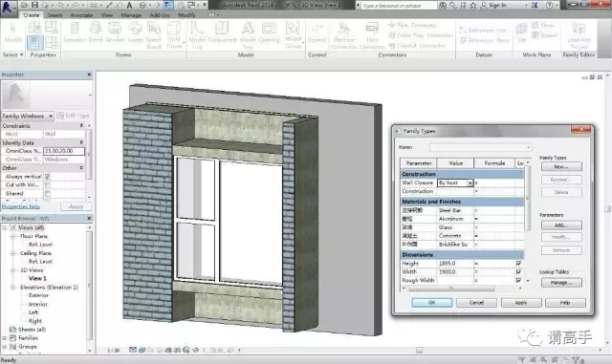Switch to the Manage ribbon tab
This screenshot has width=612, height=364.
[131, 15]
